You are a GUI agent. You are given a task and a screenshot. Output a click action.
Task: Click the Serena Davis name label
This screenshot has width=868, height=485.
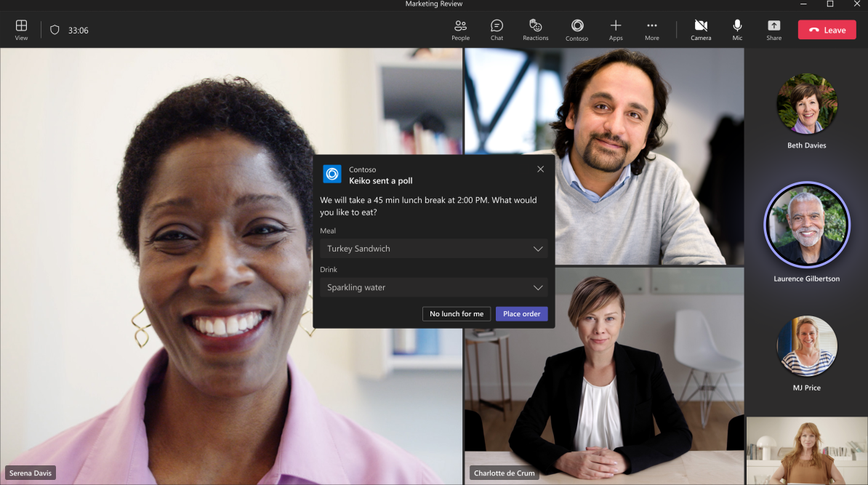pos(31,473)
